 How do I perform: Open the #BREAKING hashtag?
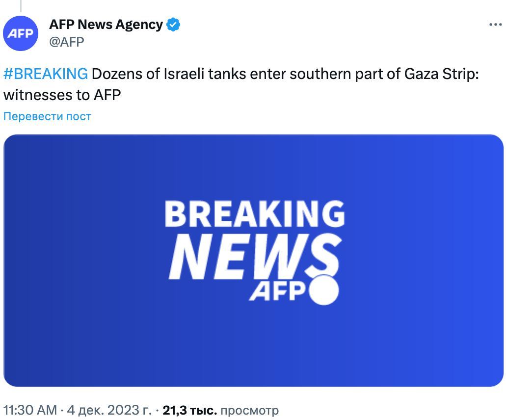click(46, 74)
